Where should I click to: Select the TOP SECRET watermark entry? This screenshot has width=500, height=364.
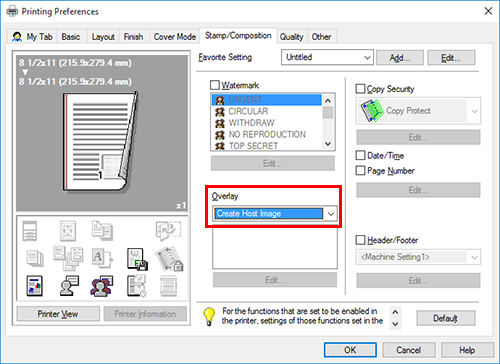coord(267,145)
